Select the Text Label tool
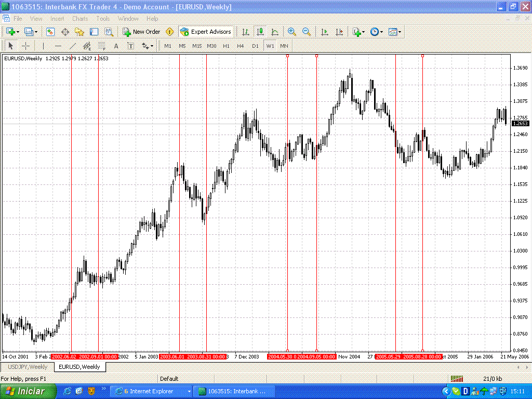The width and height of the screenshot is (532, 399). 130,46
